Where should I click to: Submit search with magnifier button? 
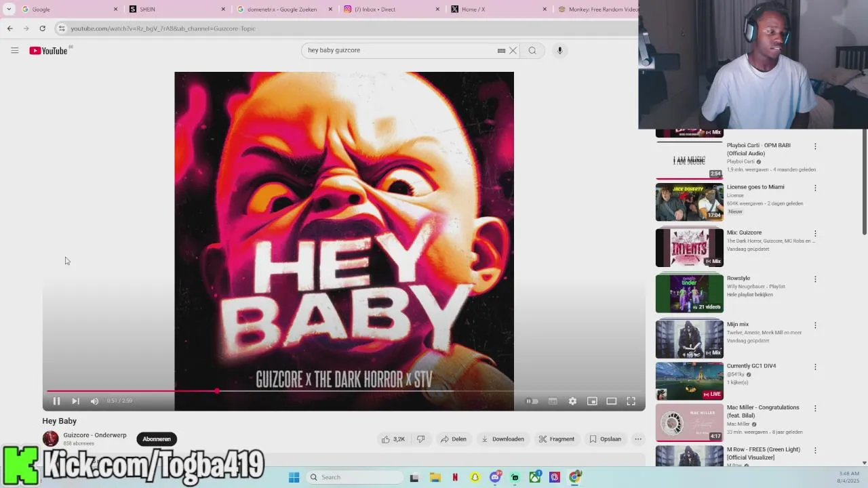pyautogui.click(x=532, y=50)
